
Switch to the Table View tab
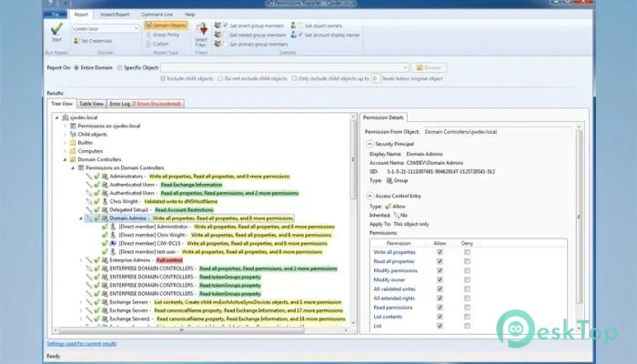[x=91, y=104]
